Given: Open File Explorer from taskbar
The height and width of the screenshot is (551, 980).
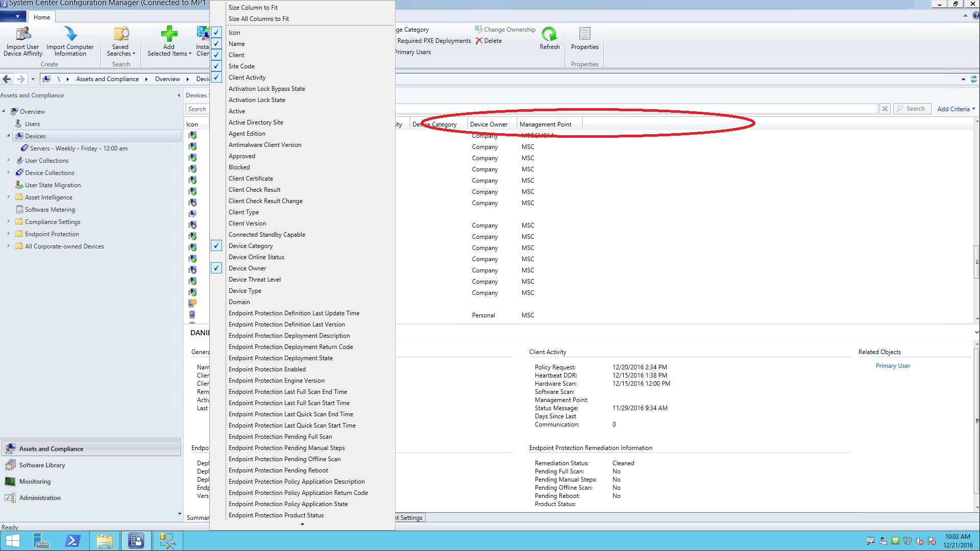Looking at the screenshot, I should (105, 541).
